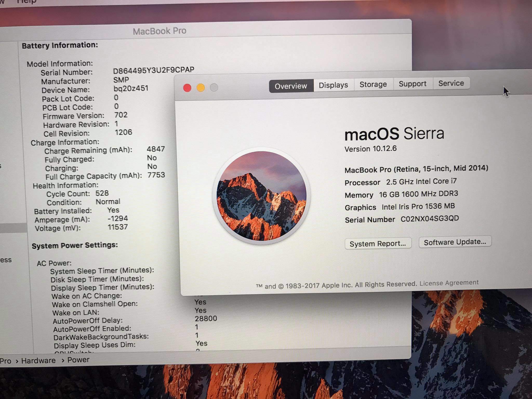Switch to the Overview tab
This screenshot has width=532, height=399.
pyautogui.click(x=291, y=86)
